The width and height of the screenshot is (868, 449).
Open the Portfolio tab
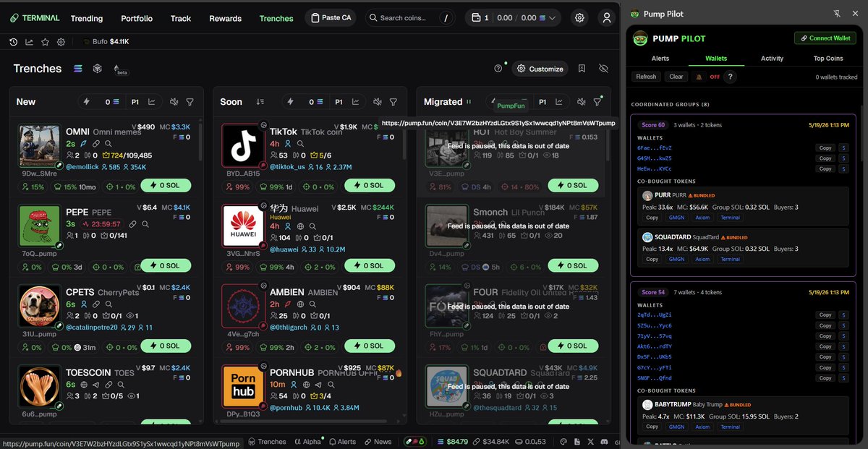coord(137,18)
